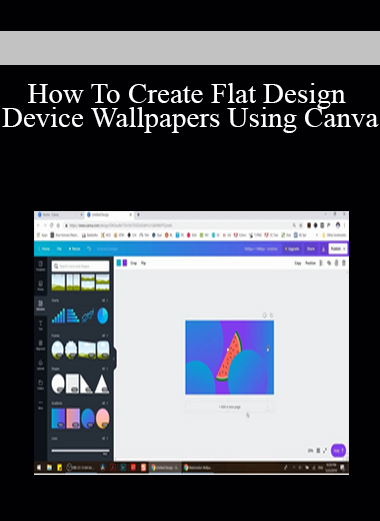Viewport: 380px width, 521px height.
Task: Click the duplicate page icon above canvas
Action: (265, 315)
